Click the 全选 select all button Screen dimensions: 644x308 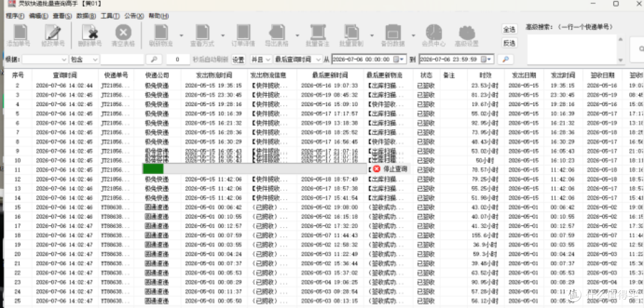coord(509,29)
